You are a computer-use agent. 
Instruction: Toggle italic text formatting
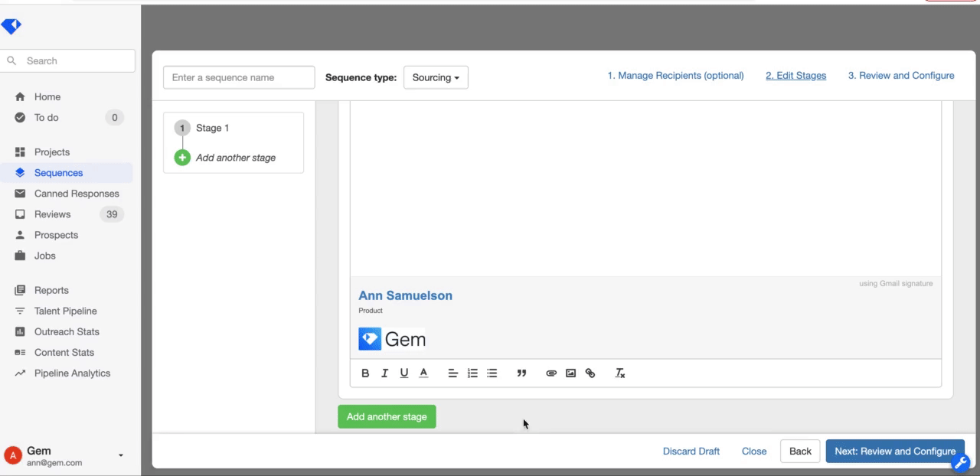384,373
